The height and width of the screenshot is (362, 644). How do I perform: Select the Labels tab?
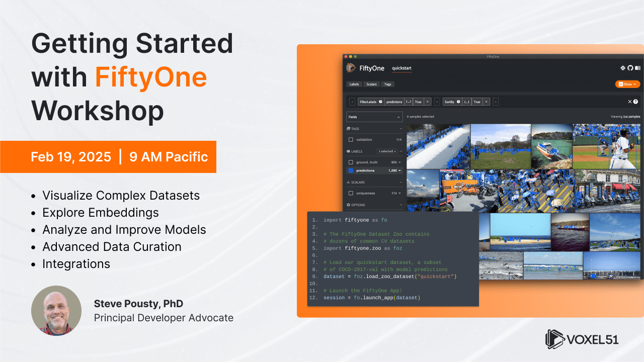pyautogui.click(x=354, y=84)
